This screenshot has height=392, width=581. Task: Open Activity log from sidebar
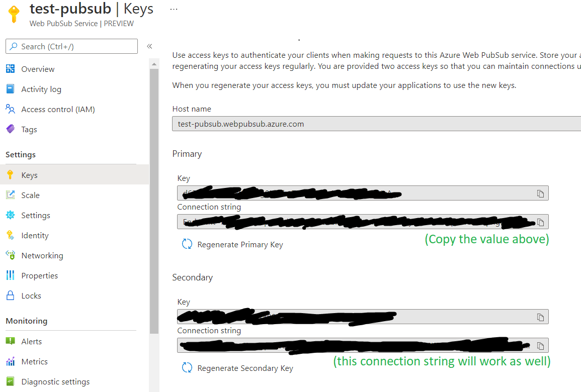click(41, 89)
